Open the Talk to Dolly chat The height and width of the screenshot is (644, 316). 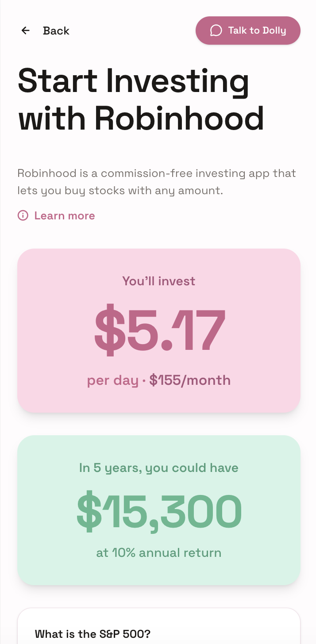coord(248,31)
